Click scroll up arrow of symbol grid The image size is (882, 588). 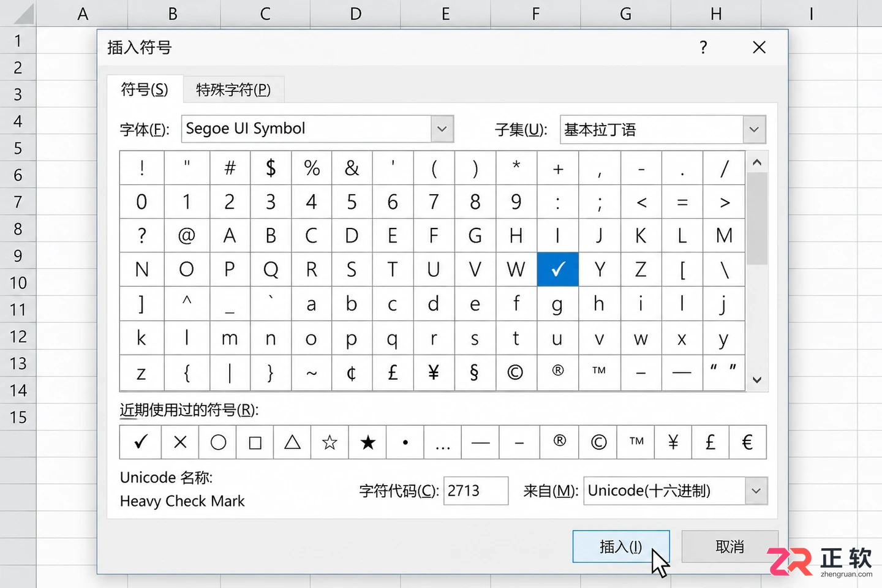click(757, 162)
